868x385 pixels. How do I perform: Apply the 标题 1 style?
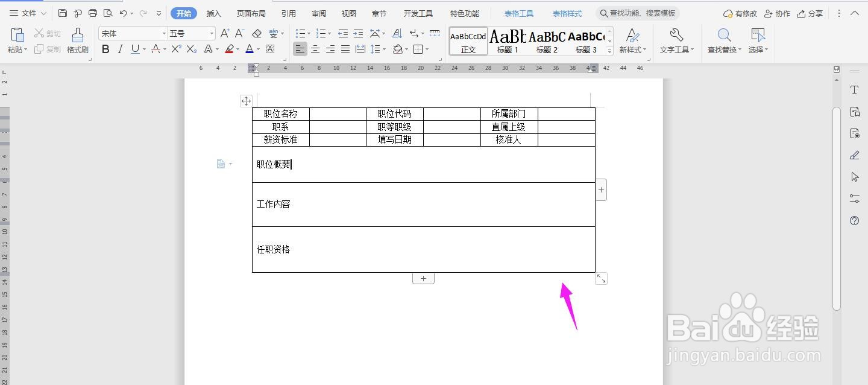point(508,42)
